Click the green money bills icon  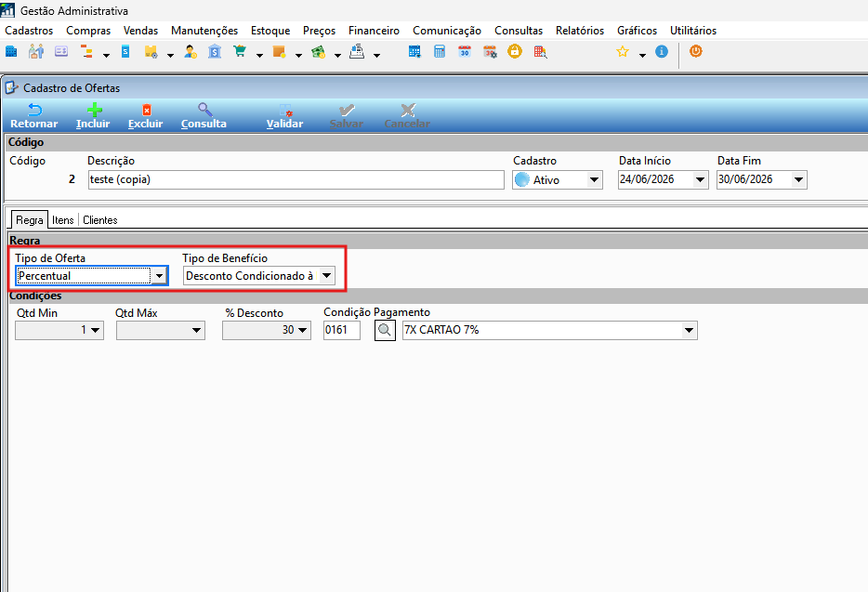click(319, 52)
